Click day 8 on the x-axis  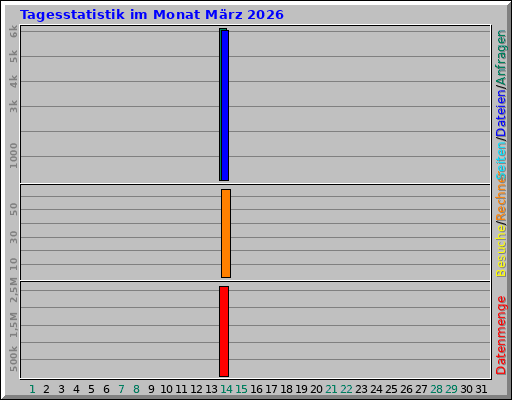tap(136, 389)
